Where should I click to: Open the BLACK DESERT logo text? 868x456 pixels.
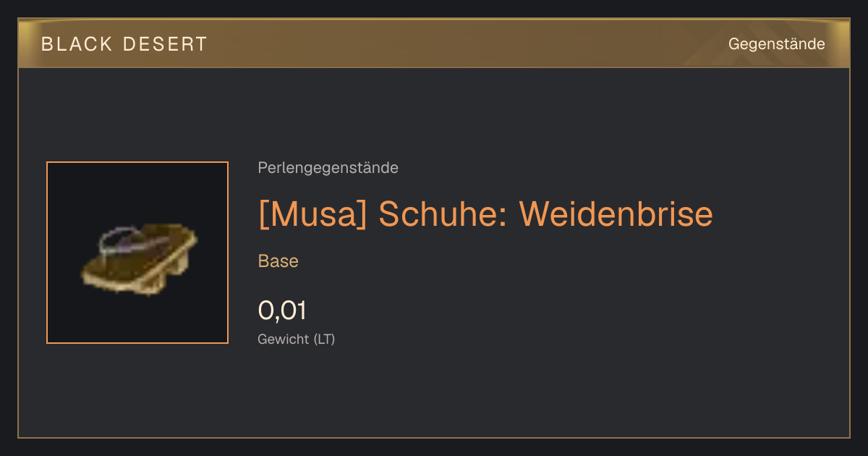(124, 44)
